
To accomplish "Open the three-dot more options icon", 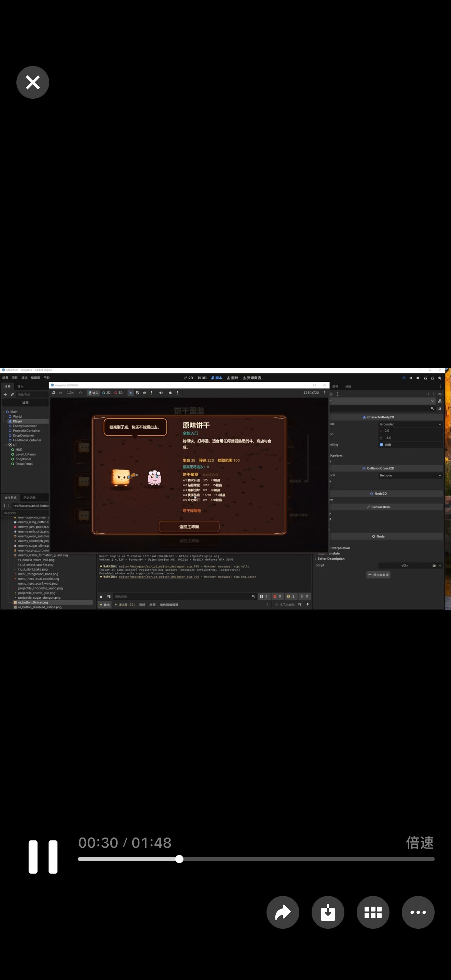I will [418, 912].
